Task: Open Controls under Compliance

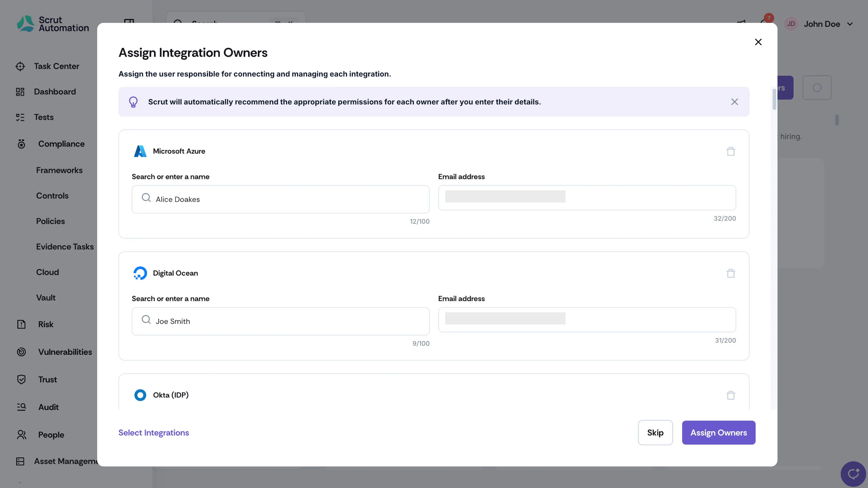Action: [x=52, y=196]
